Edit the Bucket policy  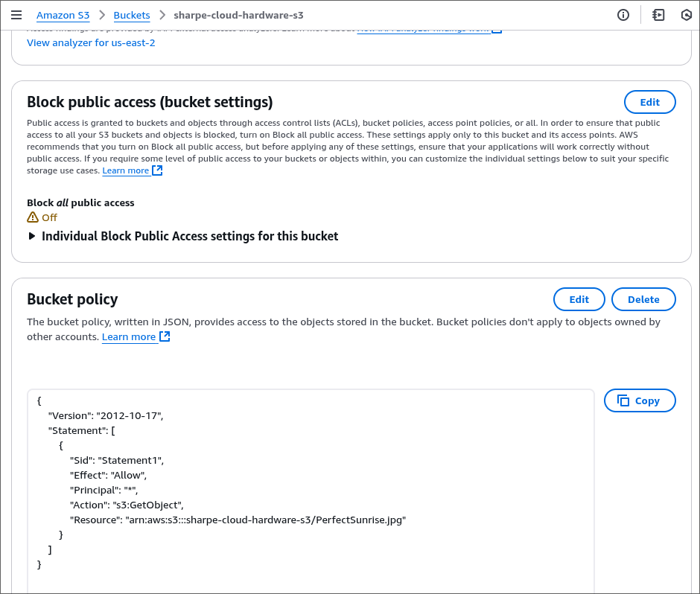click(579, 299)
